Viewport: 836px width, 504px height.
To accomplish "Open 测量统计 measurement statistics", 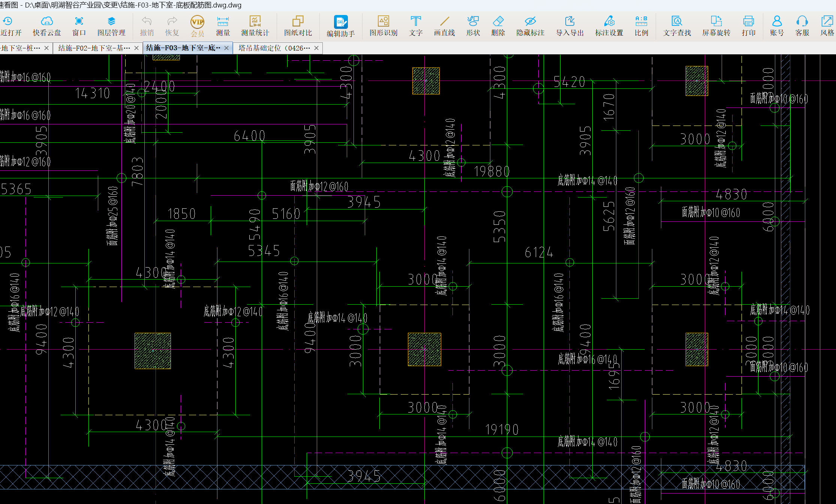I will 255,26.
